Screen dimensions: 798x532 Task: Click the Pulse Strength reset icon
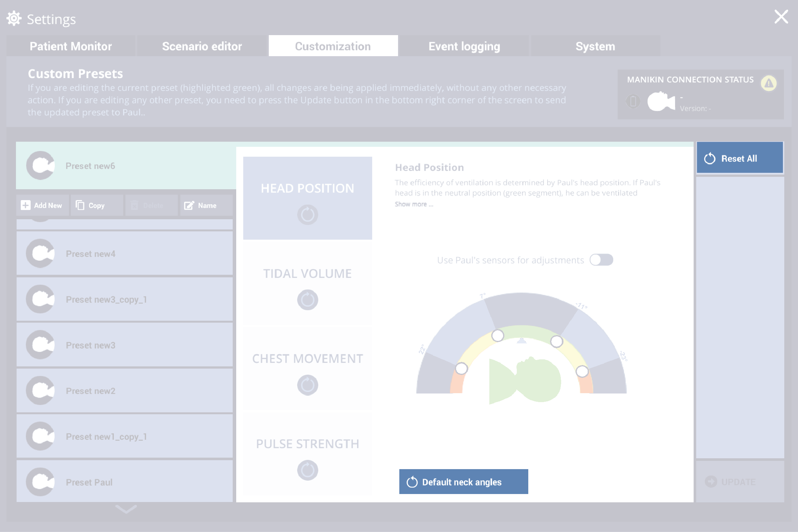(307, 470)
